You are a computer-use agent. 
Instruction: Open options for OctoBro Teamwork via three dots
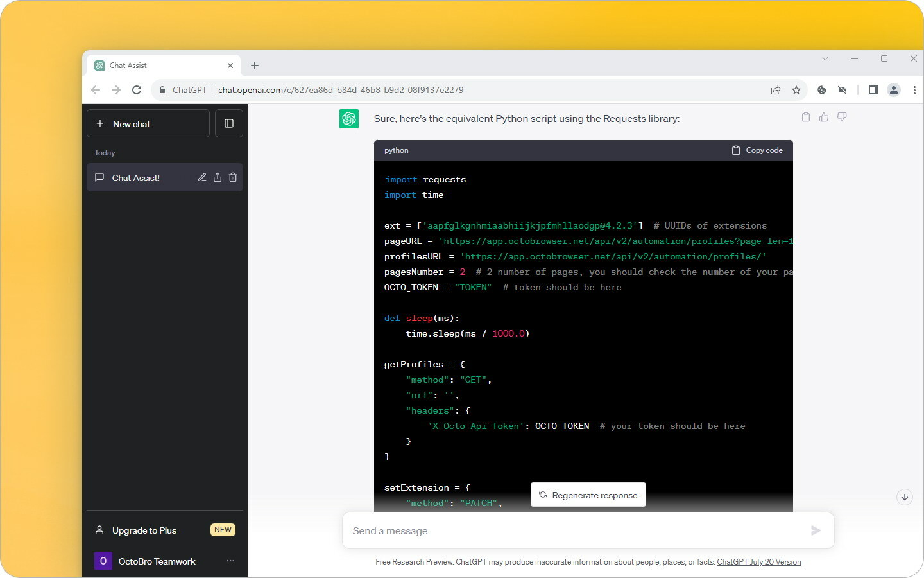tap(230, 561)
